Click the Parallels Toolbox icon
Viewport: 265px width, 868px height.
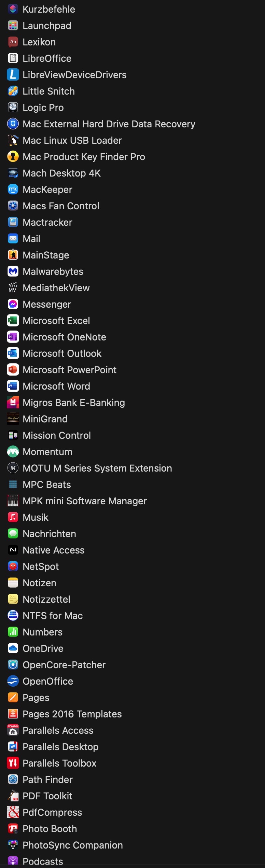coord(13,763)
